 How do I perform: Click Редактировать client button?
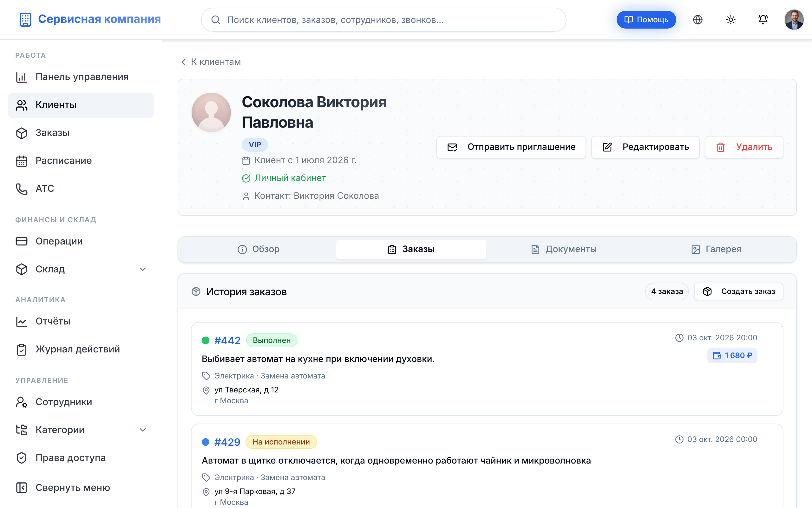[x=645, y=147]
